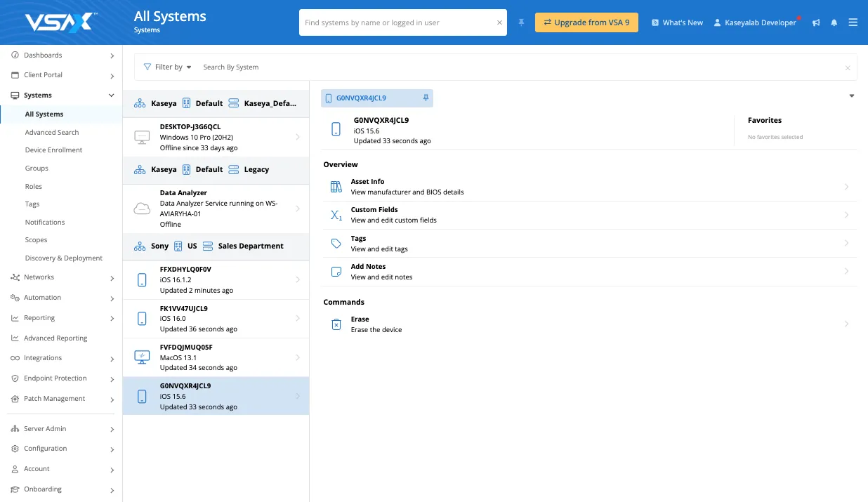The height and width of the screenshot is (502, 868).
Task: Clear the Search By System filter
Action: (847, 68)
